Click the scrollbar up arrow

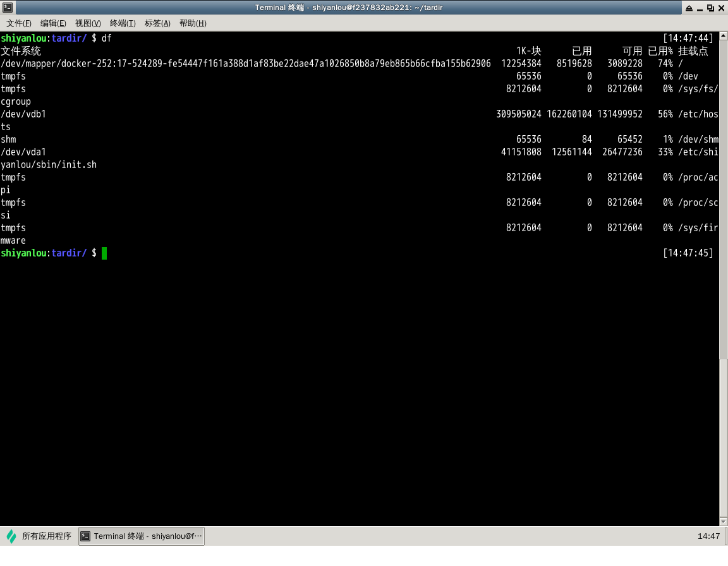(x=724, y=36)
